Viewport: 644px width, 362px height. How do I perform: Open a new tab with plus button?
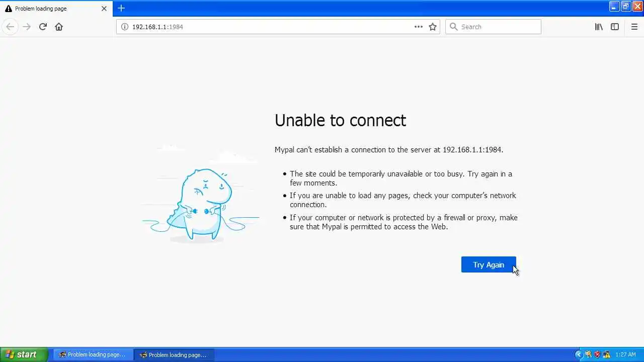pyautogui.click(x=121, y=8)
